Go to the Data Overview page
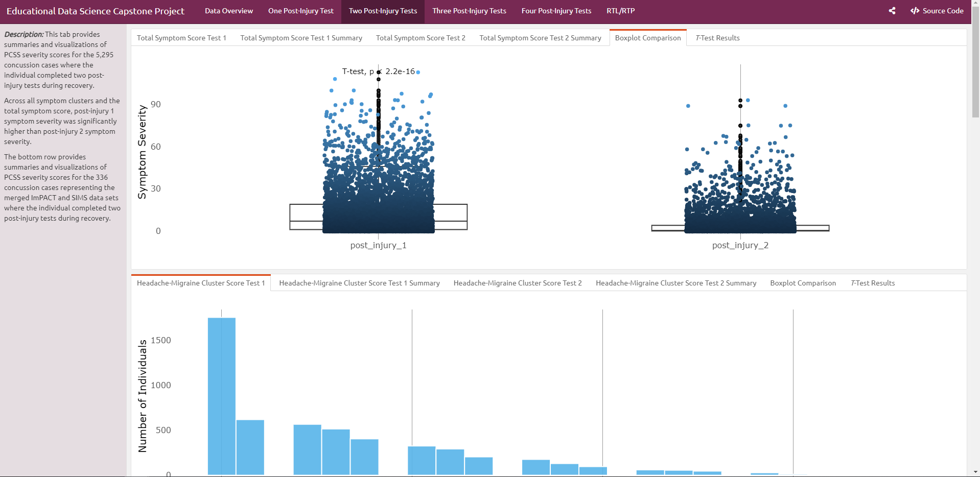980x477 pixels. 228,11
